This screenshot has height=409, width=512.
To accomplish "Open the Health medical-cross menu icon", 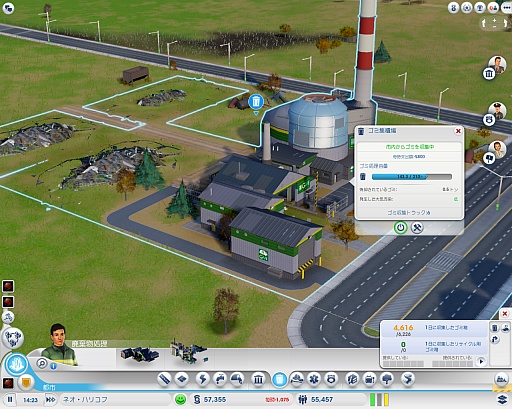I will [x=314, y=379].
